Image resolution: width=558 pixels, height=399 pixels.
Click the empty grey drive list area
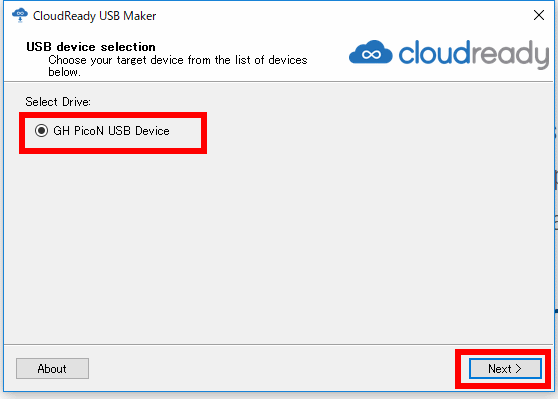point(278,246)
